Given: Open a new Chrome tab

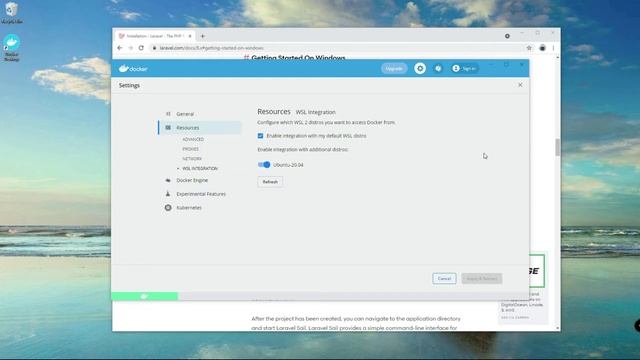Looking at the screenshot, I should (202, 36).
